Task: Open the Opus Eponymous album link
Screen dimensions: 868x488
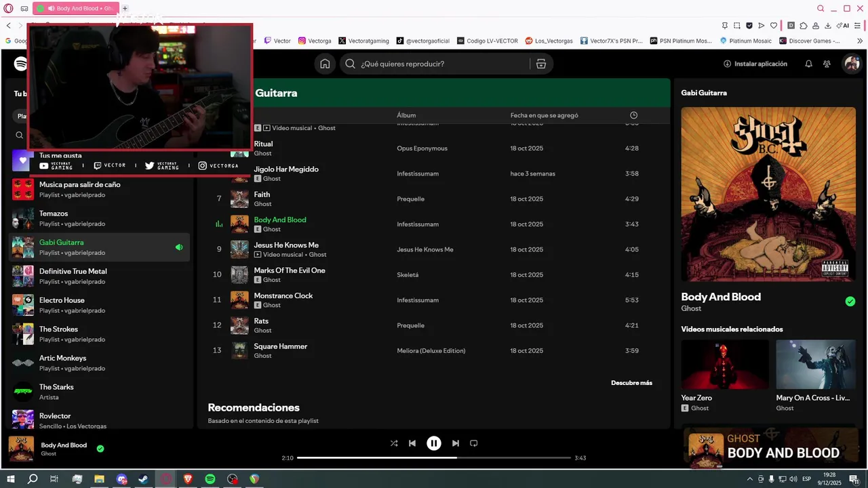Action: [422, 148]
